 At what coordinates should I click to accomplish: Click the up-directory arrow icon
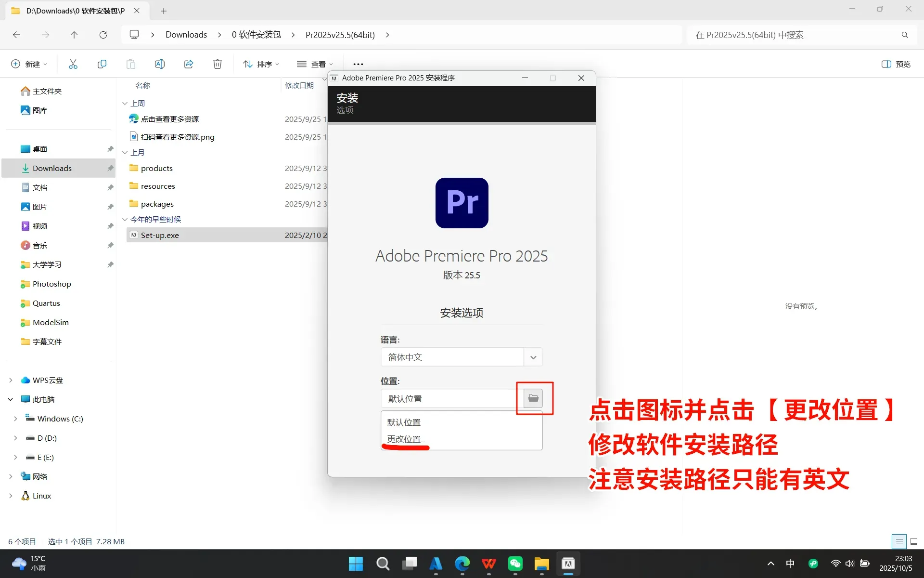point(74,35)
